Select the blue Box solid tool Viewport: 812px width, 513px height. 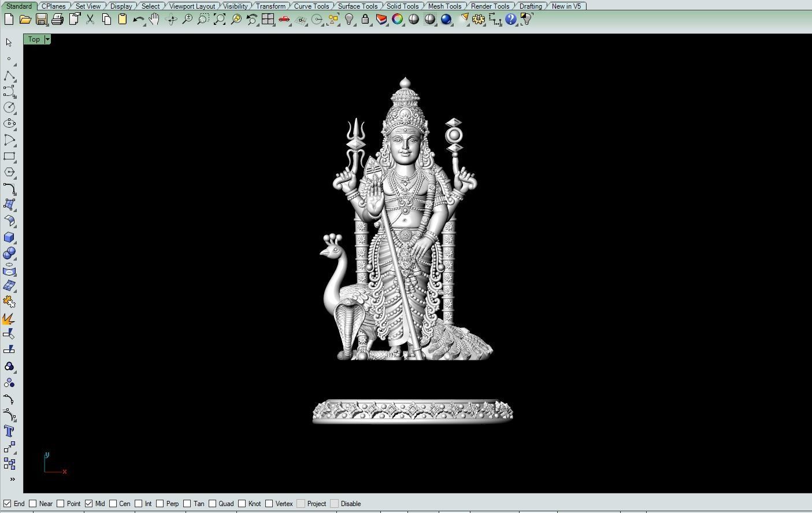[9, 237]
